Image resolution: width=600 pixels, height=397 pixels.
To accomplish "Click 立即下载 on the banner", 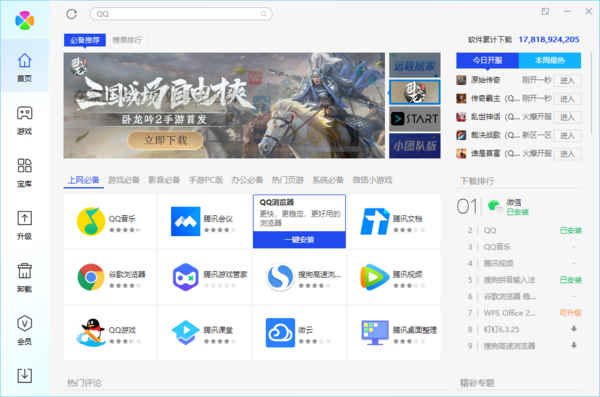I will coord(165,141).
